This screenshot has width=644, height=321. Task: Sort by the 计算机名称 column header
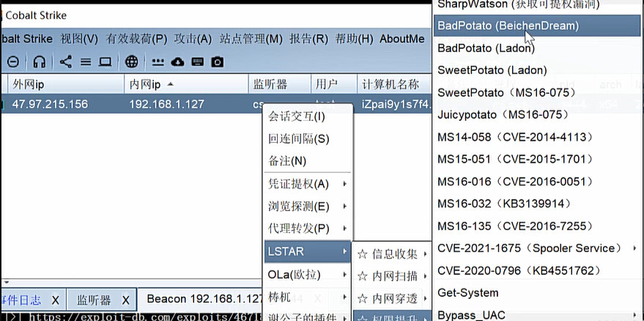pyautogui.click(x=395, y=84)
